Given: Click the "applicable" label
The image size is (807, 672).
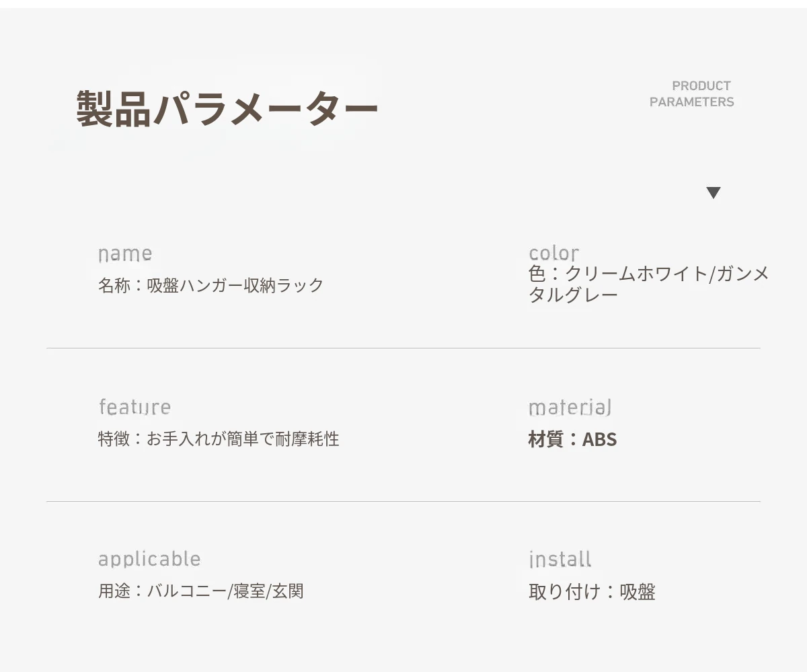Looking at the screenshot, I should 149,559.
